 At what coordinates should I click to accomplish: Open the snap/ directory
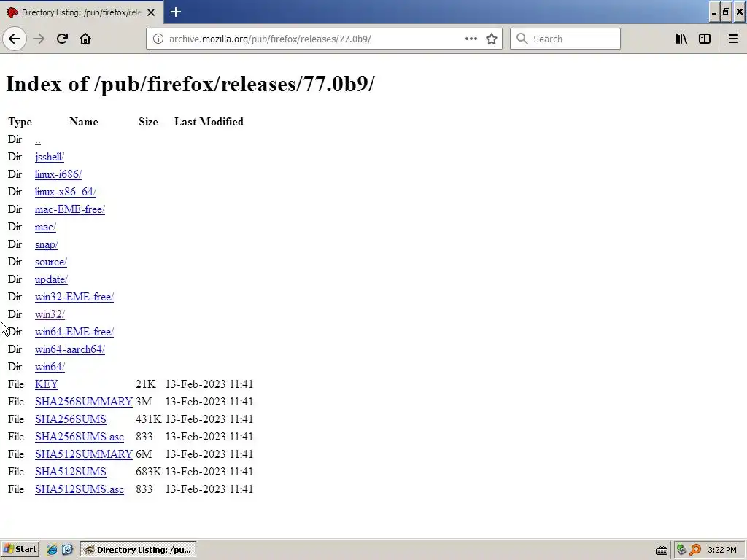[47, 245]
